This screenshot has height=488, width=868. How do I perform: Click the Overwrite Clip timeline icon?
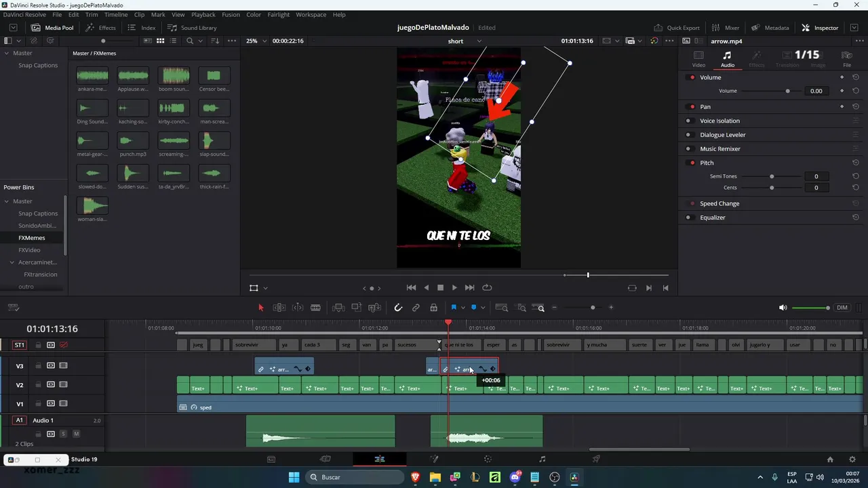[357, 308]
